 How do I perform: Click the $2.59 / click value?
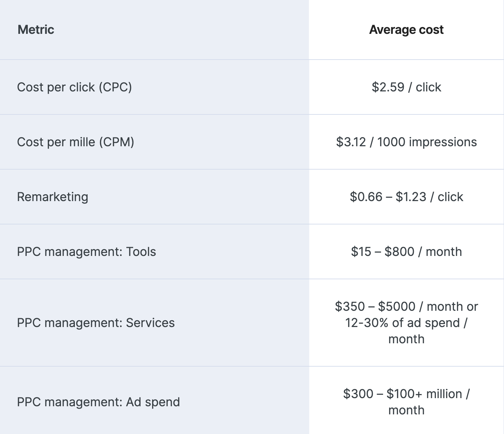[406, 87]
